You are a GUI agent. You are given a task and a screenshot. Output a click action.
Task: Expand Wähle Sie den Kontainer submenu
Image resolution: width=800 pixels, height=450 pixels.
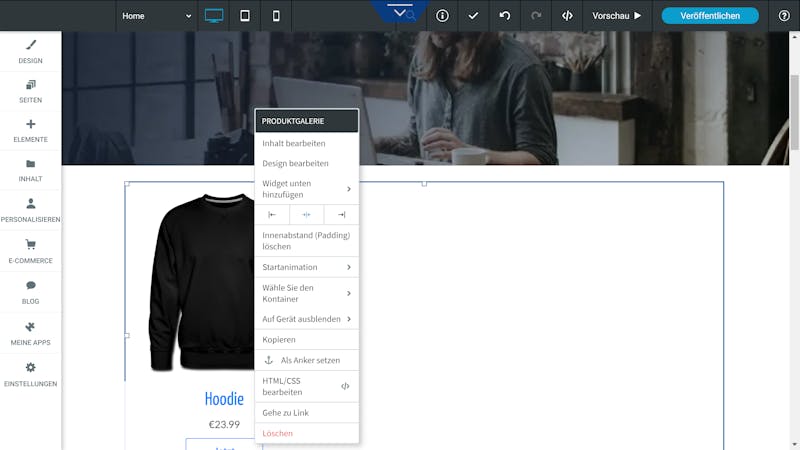(307, 293)
